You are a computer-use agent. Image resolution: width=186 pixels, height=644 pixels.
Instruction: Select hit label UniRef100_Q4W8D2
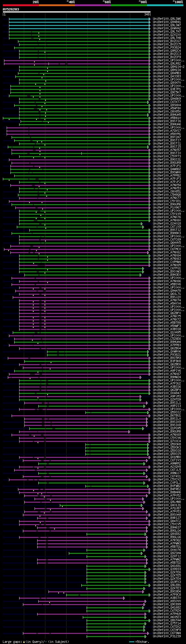coord(167,169)
